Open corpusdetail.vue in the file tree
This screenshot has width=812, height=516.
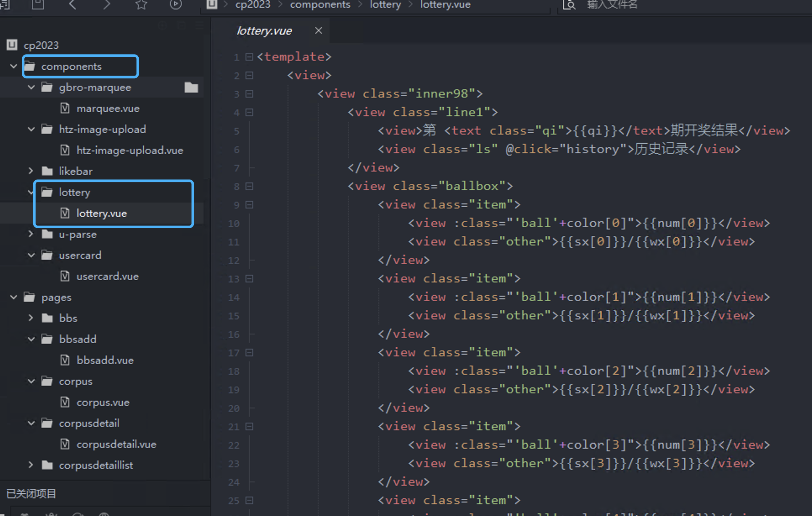pos(116,444)
